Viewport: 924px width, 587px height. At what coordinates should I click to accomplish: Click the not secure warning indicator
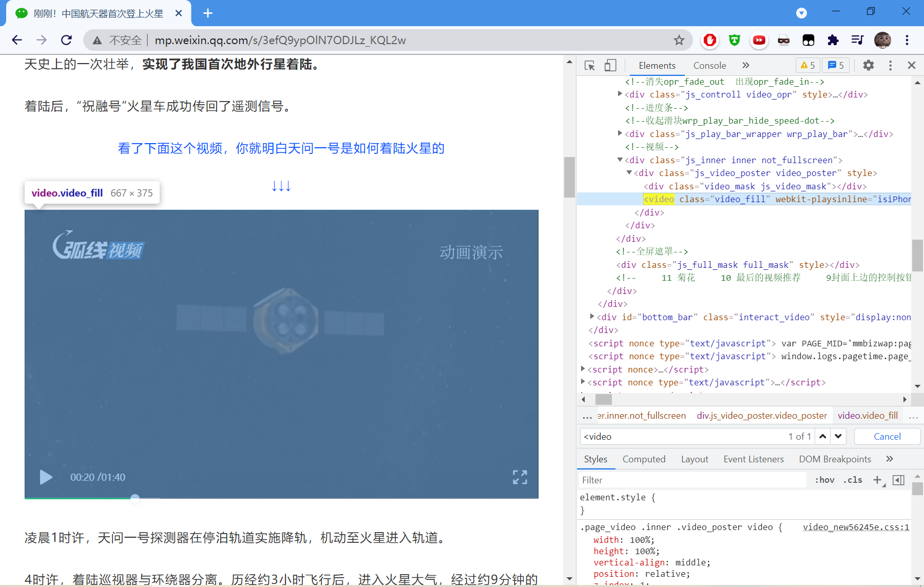click(x=117, y=40)
